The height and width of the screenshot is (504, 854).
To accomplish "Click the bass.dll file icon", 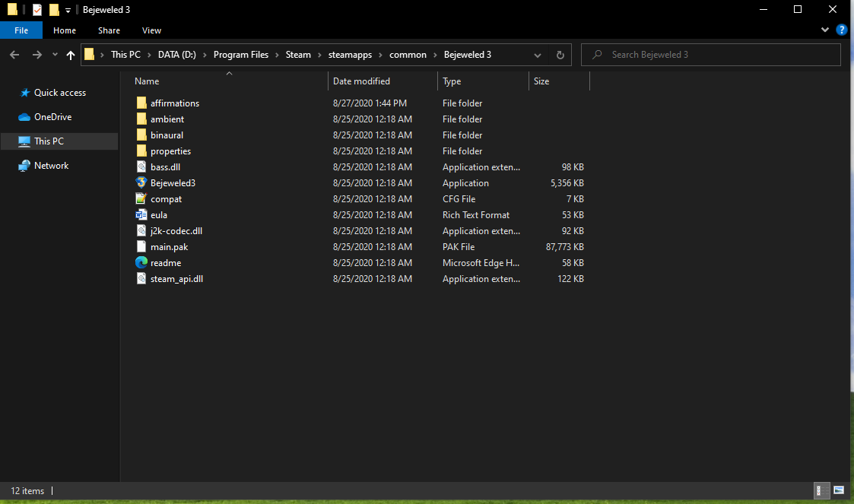I will pos(141,167).
